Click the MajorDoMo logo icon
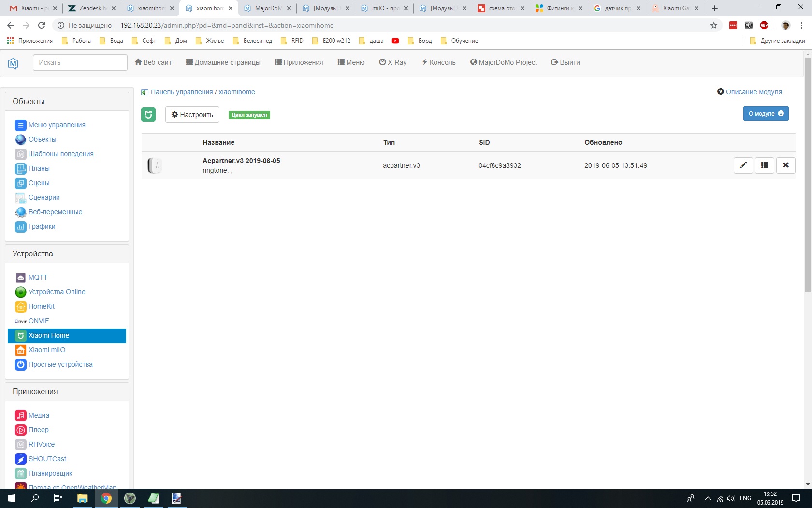 (13, 63)
